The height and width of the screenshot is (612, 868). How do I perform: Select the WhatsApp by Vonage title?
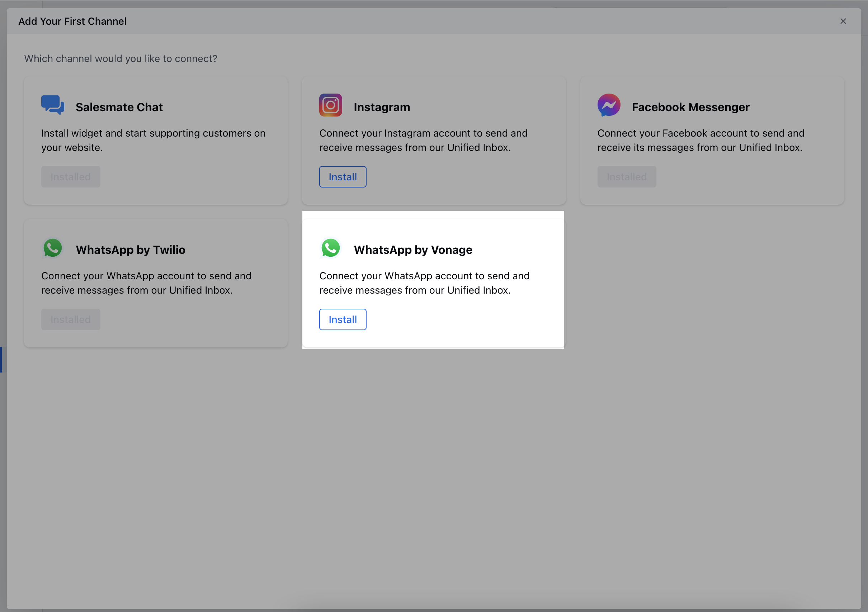click(x=413, y=250)
